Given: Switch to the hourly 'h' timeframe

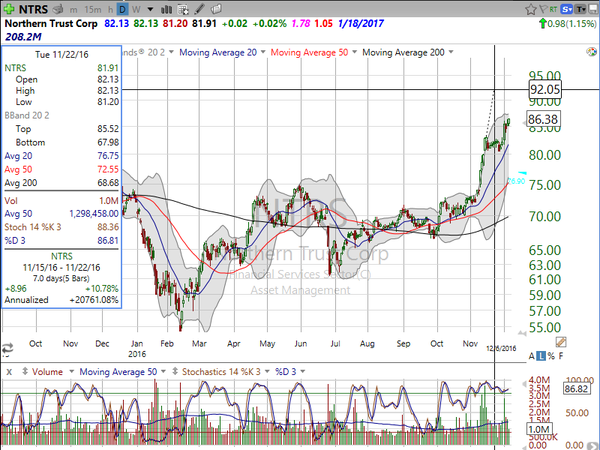Looking at the screenshot, I should (x=110, y=9).
